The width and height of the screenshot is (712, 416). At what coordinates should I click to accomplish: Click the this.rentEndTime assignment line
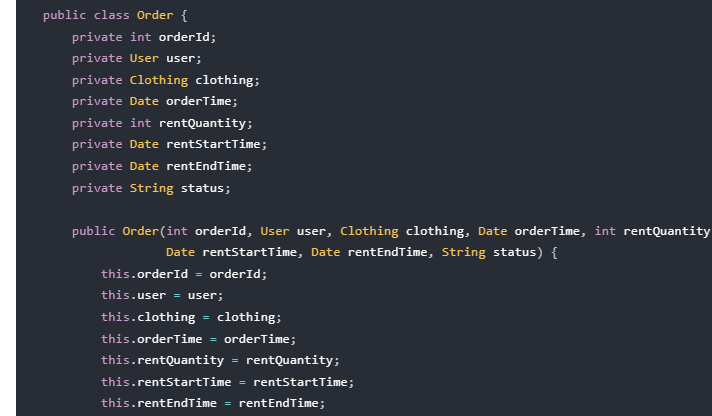[213, 403]
